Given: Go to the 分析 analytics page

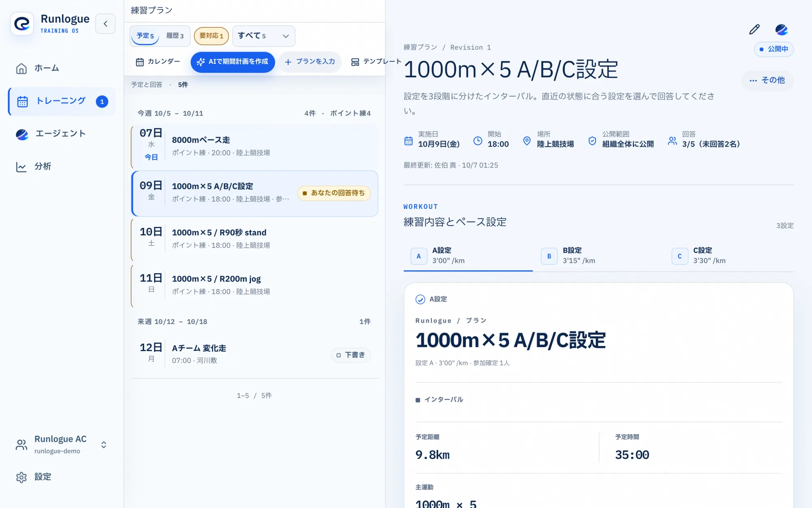Looking at the screenshot, I should (x=62, y=167).
